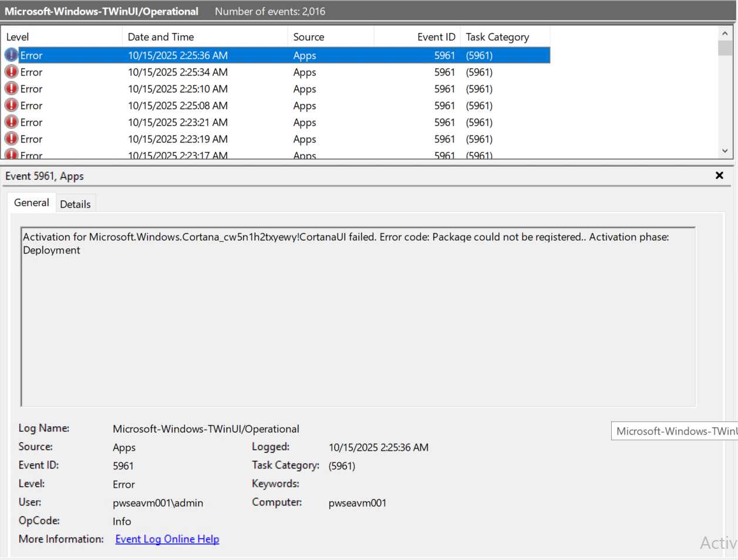Click the Logged value 10/15/2025 2:25:36 AM
The width and height of the screenshot is (738, 560).
click(379, 447)
